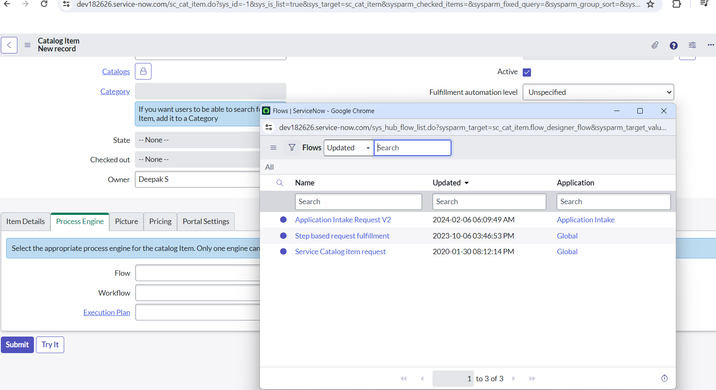Click the Owner field showing Deepak S
The width and height of the screenshot is (716, 390).
pos(197,179)
